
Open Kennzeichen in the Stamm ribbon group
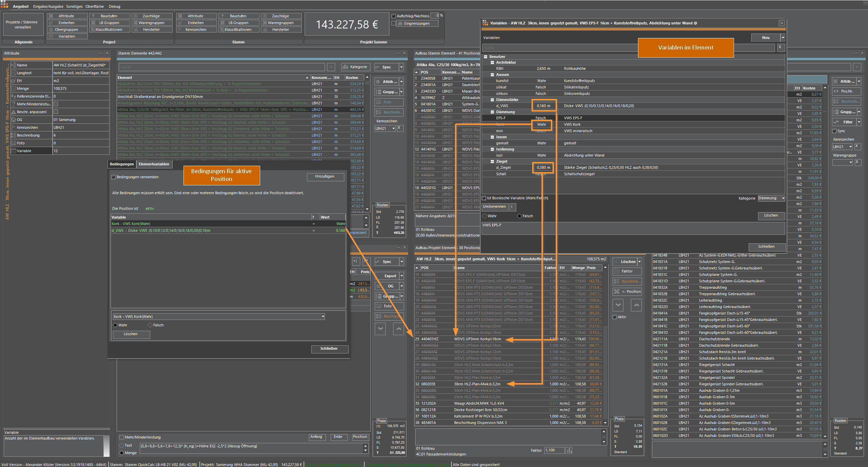(x=196, y=29)
